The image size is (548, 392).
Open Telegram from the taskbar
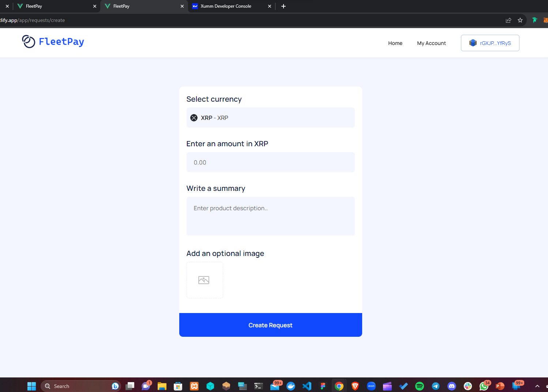coord(436,386)
